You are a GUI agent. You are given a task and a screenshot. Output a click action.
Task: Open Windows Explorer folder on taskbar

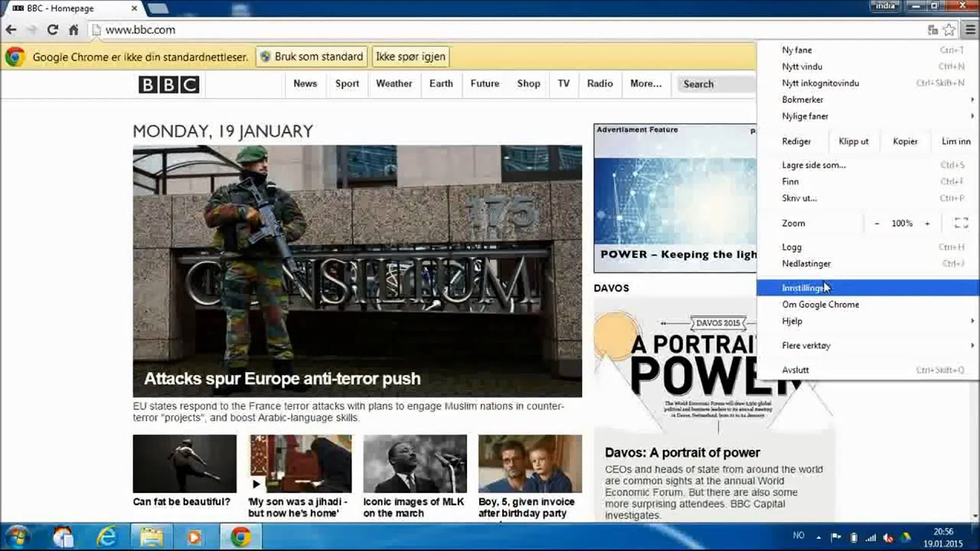coord(152,537)
